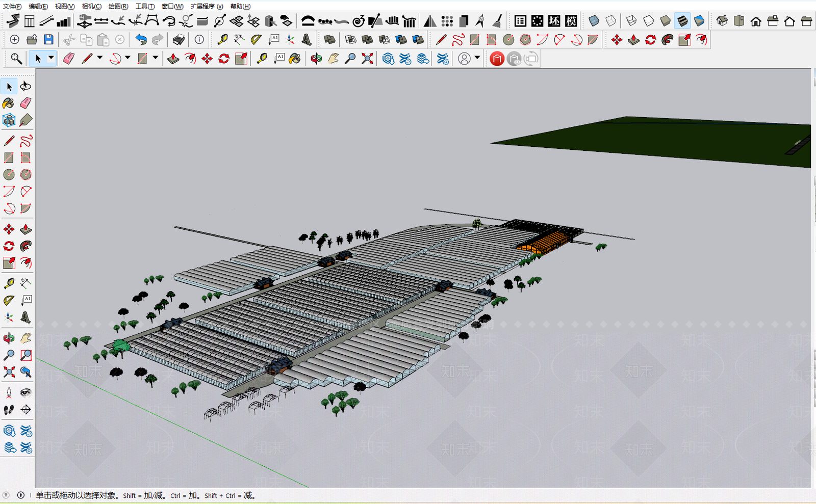Switch to Iso view using the house icon
The width and height of the screenshot is (816, 504).
click(722, 21)
